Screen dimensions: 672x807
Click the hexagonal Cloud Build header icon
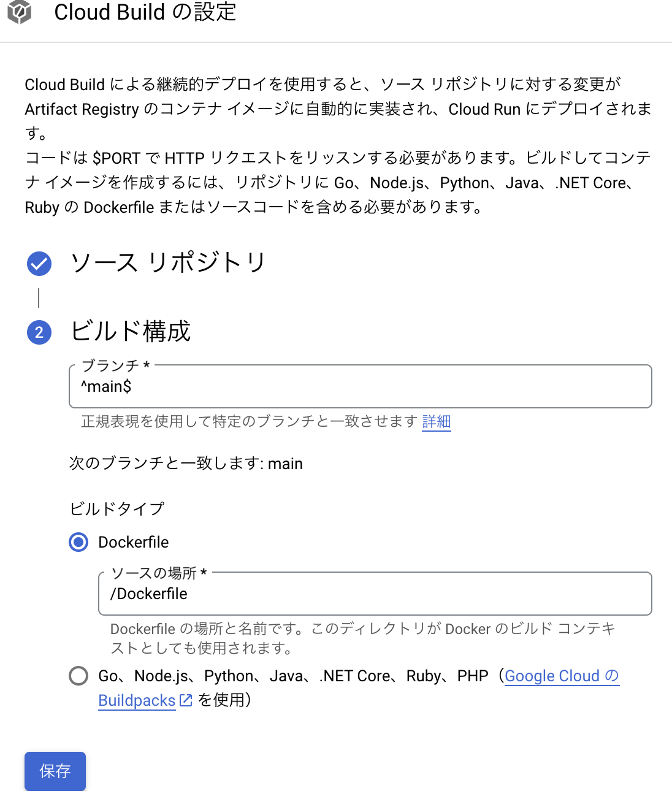click(x=20, y=13)
